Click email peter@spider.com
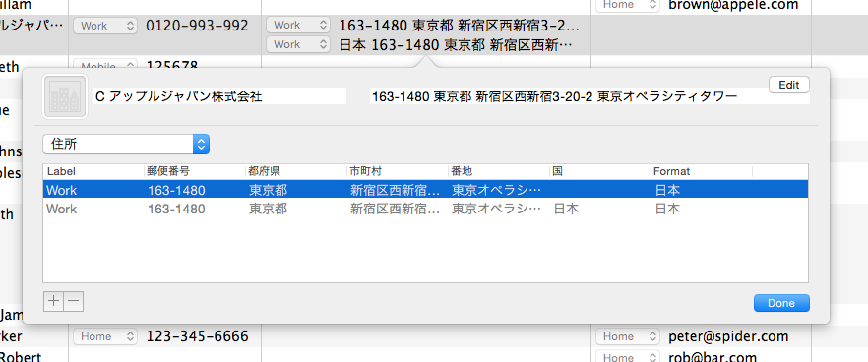 tap(728, 336)
